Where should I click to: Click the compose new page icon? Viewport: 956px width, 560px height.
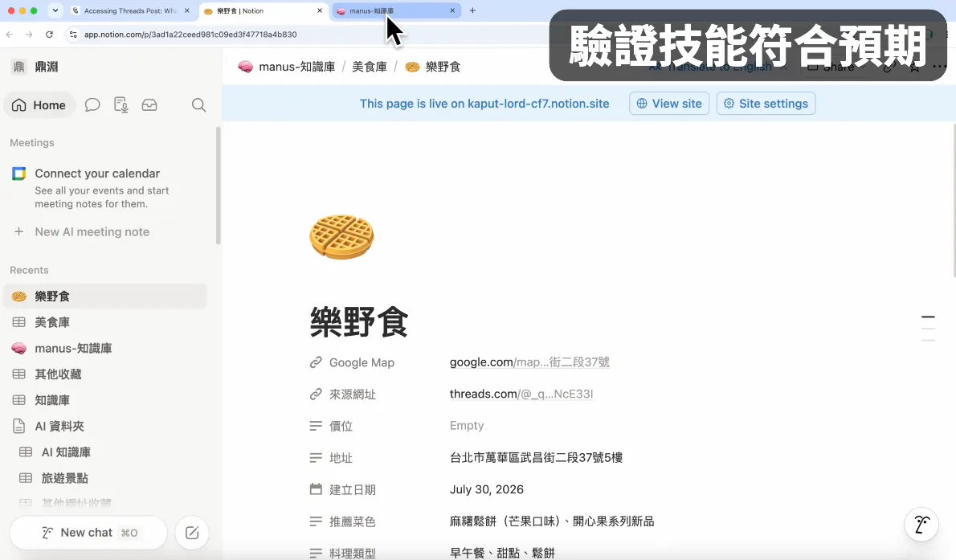(x=192, y=533)
